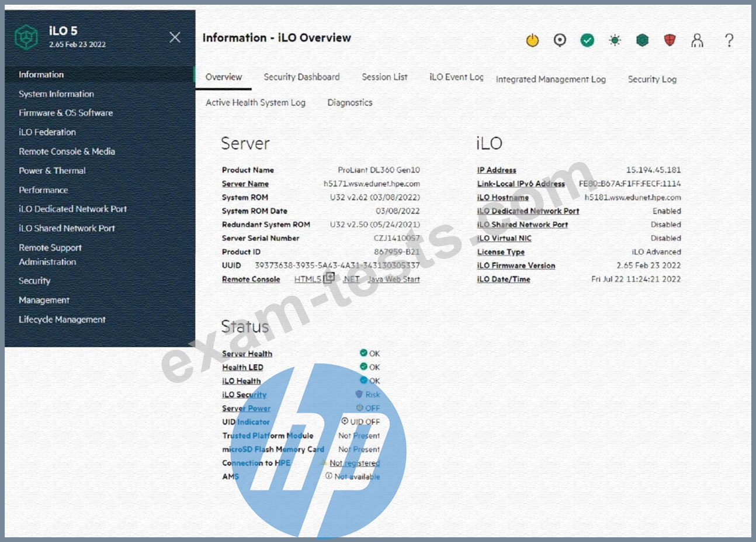Toggle the UID indicator icon in header
This screenshot has height=542, width=756.
click(560, 40)
